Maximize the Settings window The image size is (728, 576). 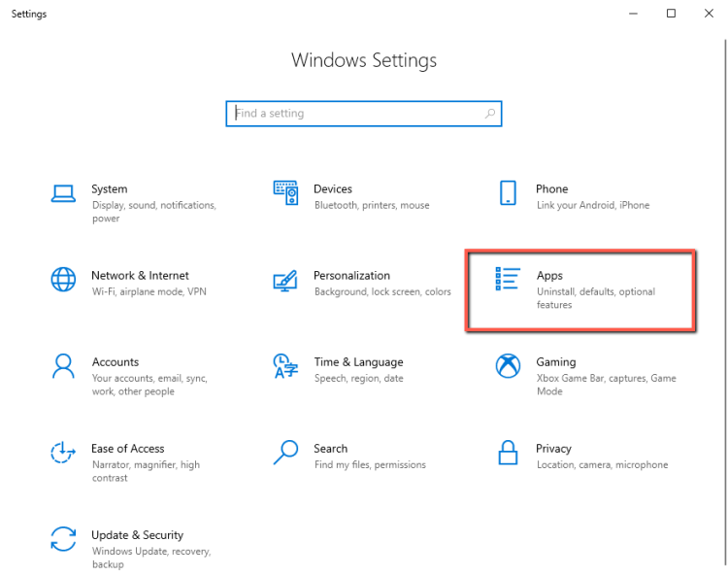point(671,14)
